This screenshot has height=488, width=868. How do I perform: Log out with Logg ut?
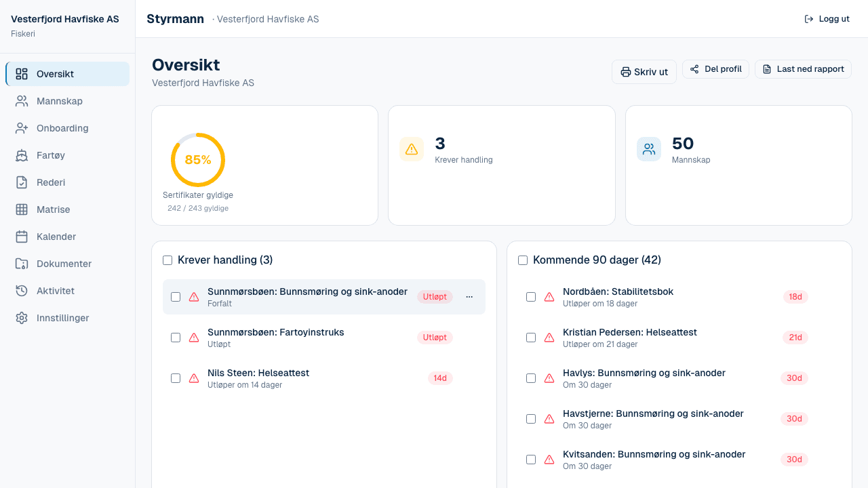[827, 19]
